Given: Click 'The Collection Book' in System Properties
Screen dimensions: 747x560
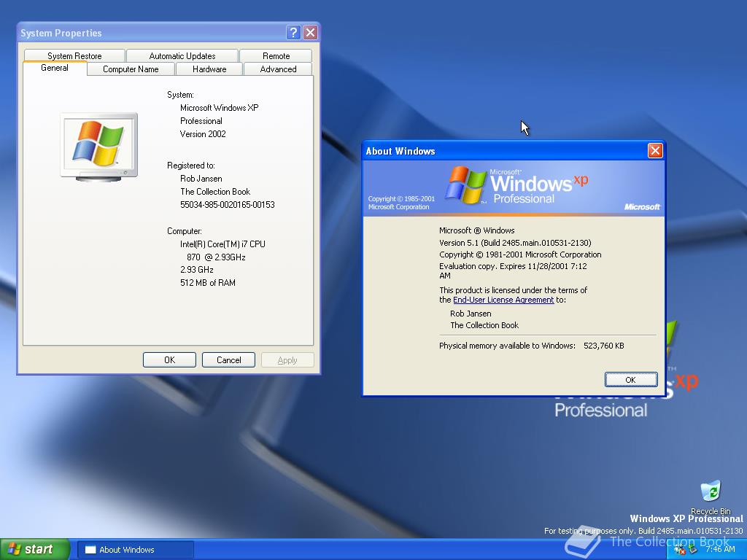Looking at the screenshot, I should coord(215,192).
